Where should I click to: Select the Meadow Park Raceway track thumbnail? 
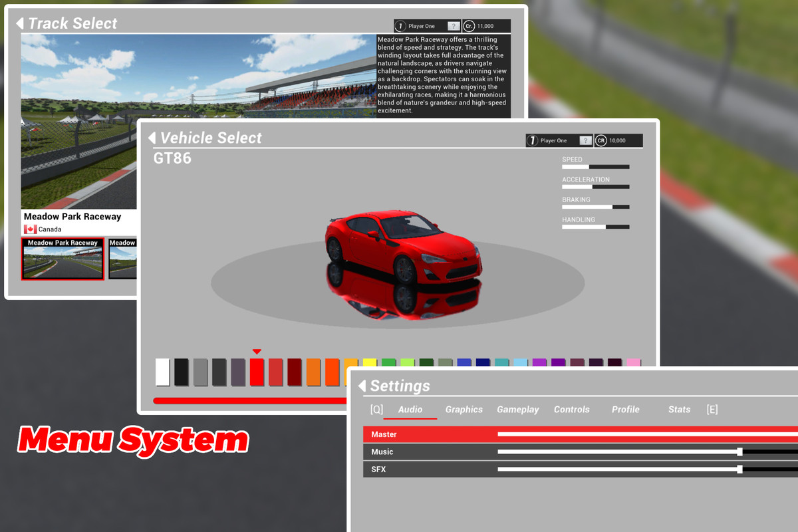coord(63,259)
